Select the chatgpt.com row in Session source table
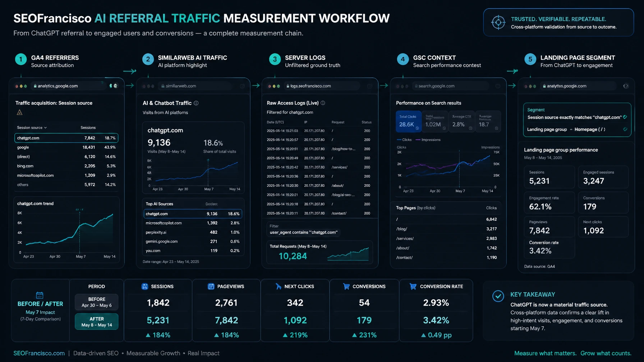Screen dimensions: 644x362 [x=66, y=138]
